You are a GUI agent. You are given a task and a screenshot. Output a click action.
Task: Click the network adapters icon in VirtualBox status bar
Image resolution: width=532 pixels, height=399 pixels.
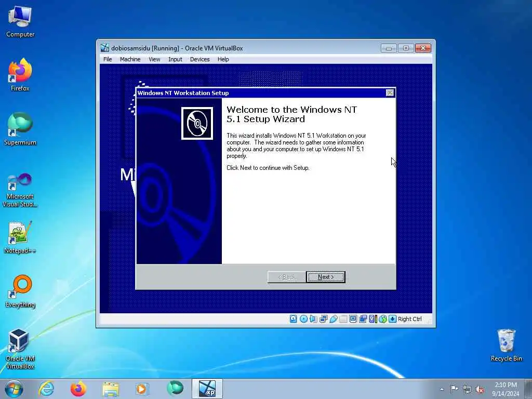(323, 319)
